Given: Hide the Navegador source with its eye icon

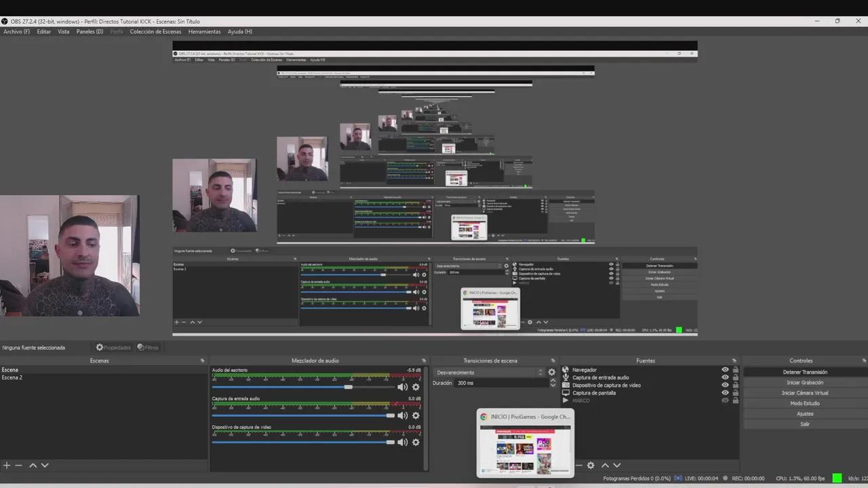Looking at the screenshot, I should (725, 370).
